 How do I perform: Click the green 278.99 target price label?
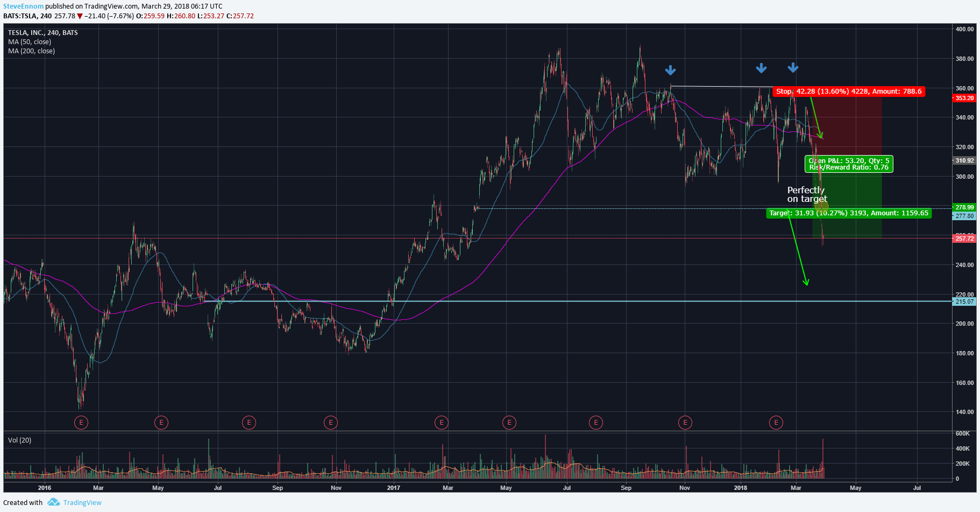pyautogui.click(x=964, y=207)
